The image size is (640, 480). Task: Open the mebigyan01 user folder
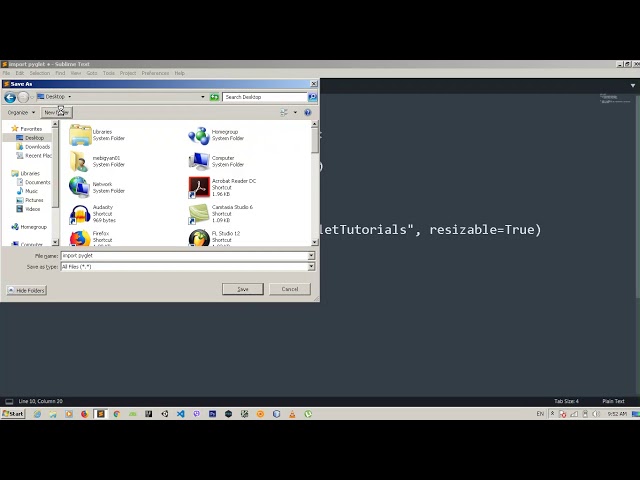coord(97,161)
